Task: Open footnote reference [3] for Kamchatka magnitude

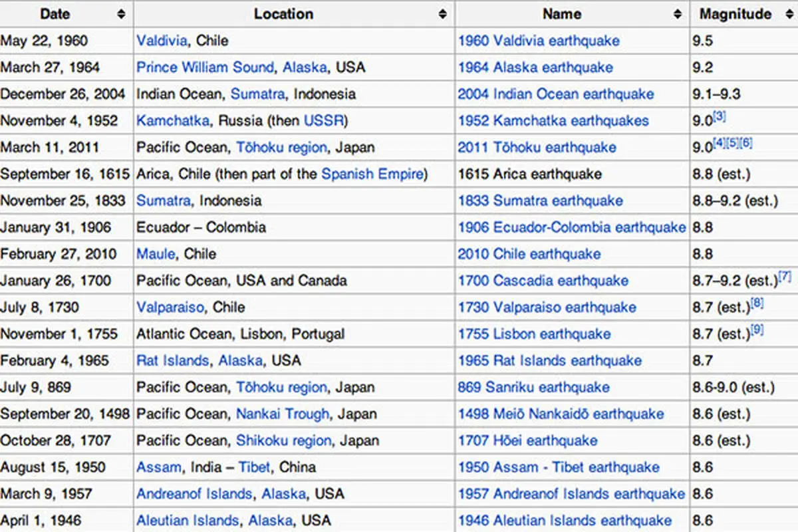Action: click(720, 116)
